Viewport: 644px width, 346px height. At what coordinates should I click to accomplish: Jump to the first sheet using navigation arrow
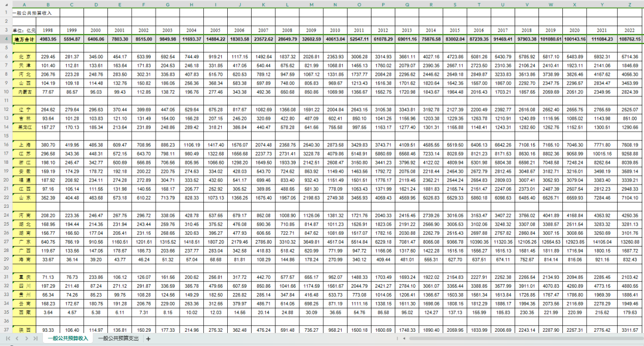pos(7,338)
